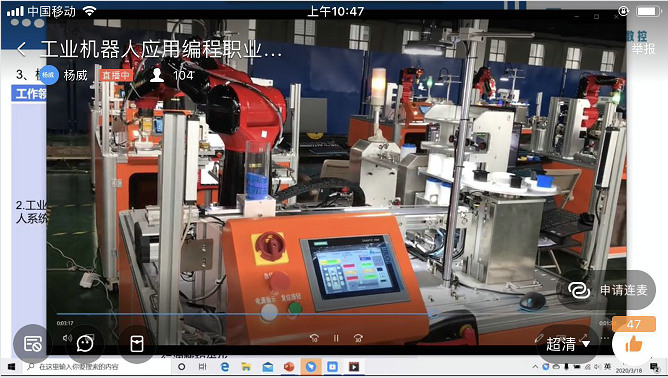
Task: Mute the video speaker icon
Action: coord(67,338)
